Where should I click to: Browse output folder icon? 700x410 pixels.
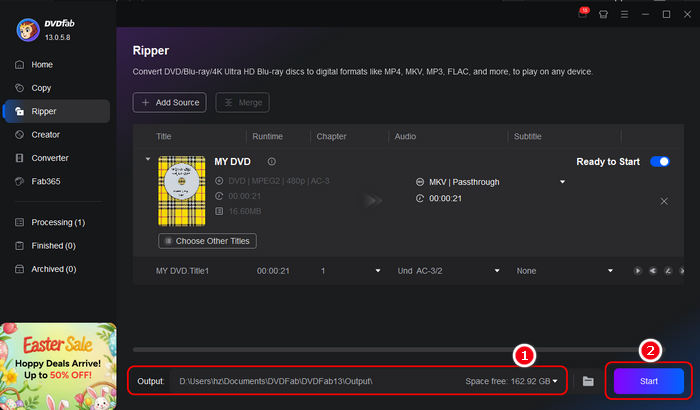(x=588, y=381)
